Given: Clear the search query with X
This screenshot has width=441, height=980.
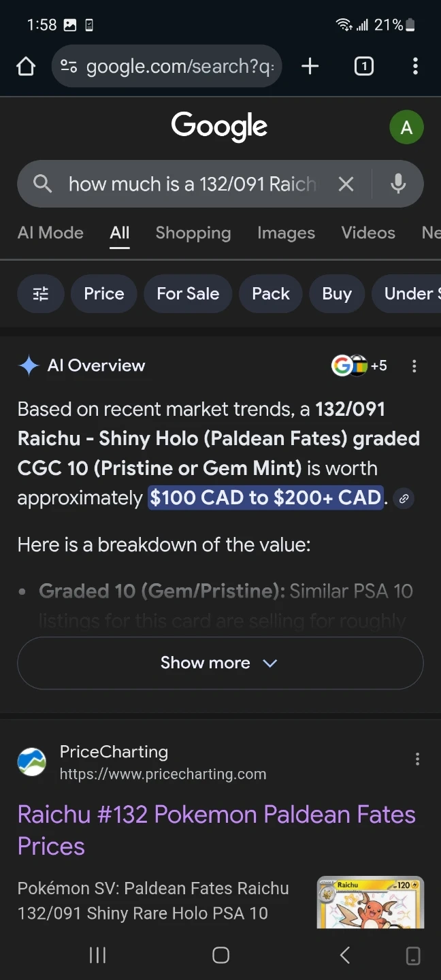Looking at the screenshot, I should (346, 184).
